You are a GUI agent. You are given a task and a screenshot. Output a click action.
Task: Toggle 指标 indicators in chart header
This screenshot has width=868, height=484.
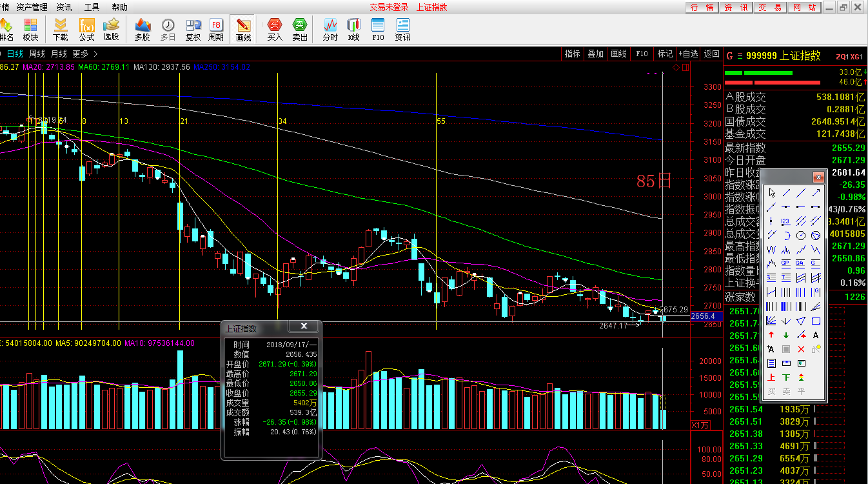[x=573, y=54]
